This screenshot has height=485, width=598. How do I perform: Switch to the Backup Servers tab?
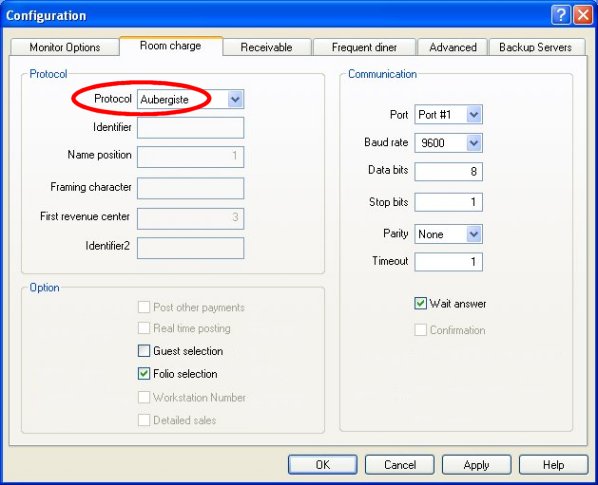535,47
